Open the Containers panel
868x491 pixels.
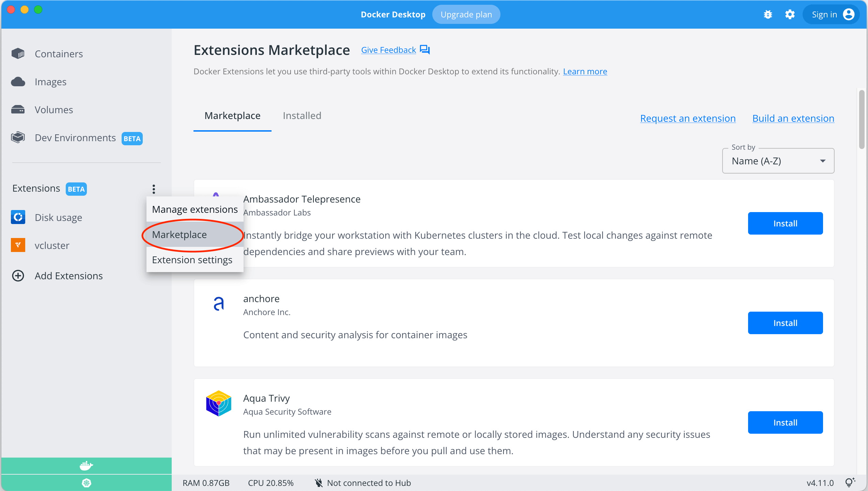click(59, 54)
